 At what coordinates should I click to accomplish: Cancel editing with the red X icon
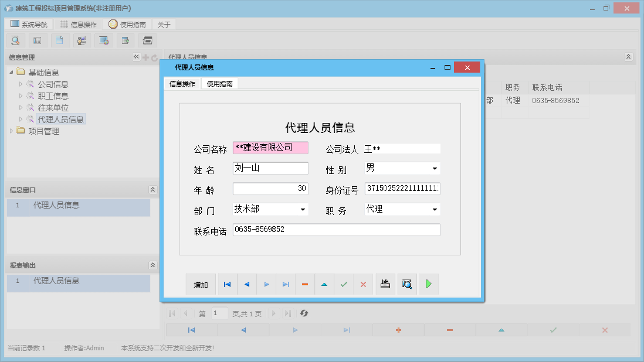pyautogui.click(x=363, y=284)
